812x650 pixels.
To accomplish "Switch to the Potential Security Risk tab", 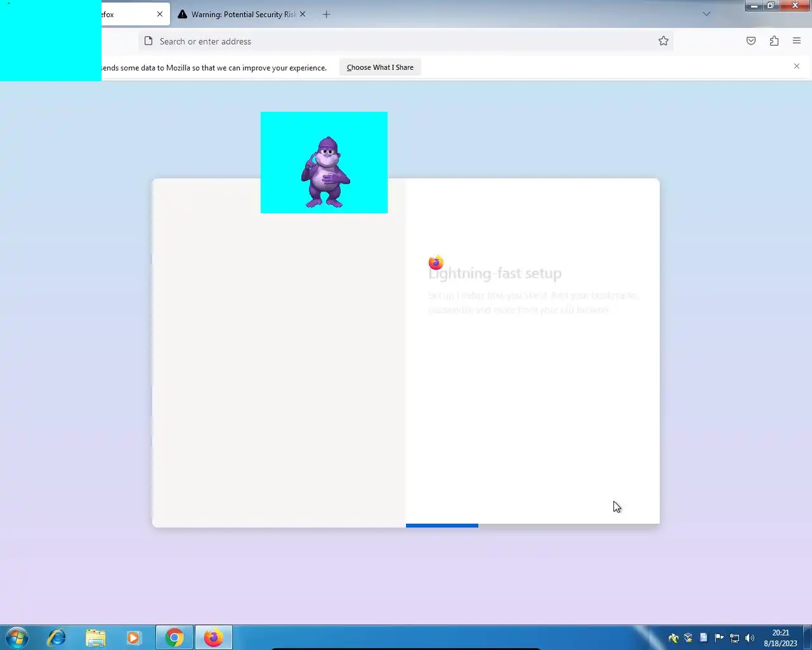I will click(x=242, y=14).
